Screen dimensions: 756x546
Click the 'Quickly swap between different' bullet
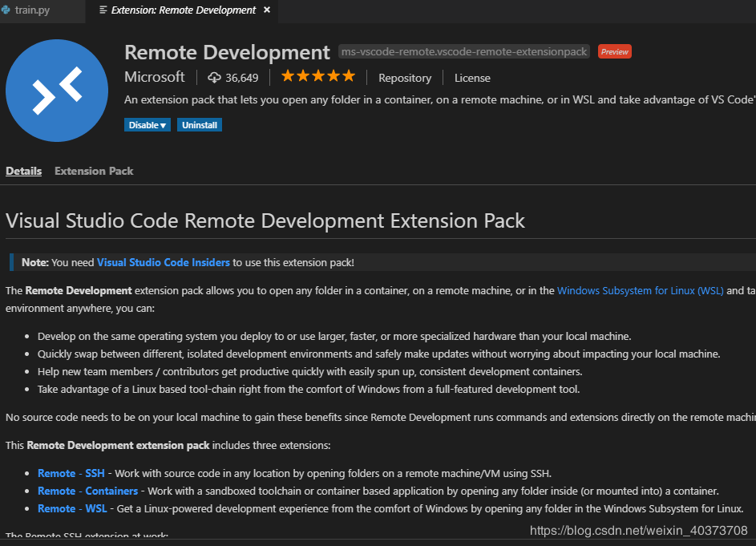pos(379,354)
